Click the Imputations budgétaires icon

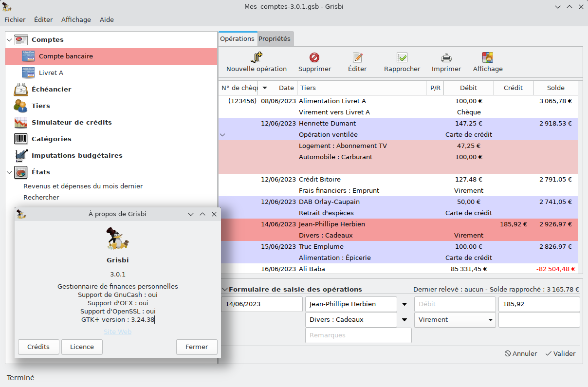[x=21, y=155]
